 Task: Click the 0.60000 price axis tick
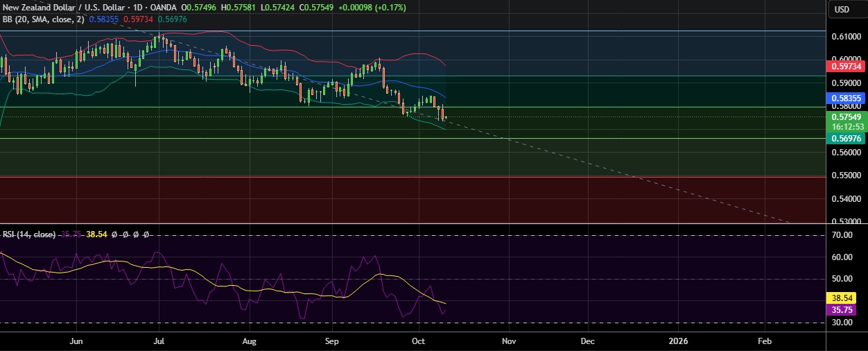click(845, 59)
